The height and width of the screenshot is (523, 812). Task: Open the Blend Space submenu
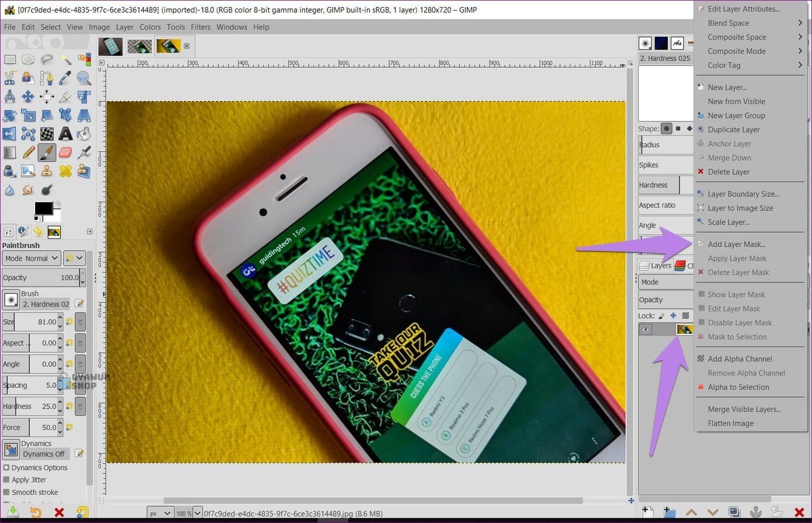tap(751, 23)
